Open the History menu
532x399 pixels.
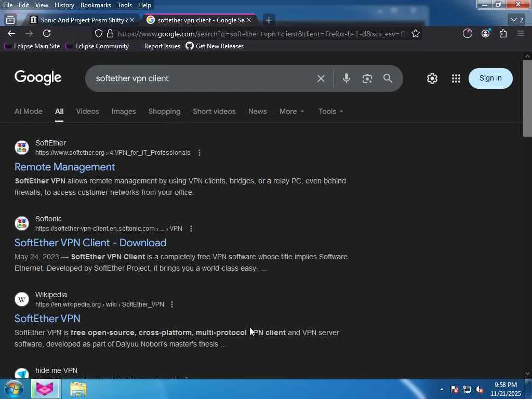point(64,5)
